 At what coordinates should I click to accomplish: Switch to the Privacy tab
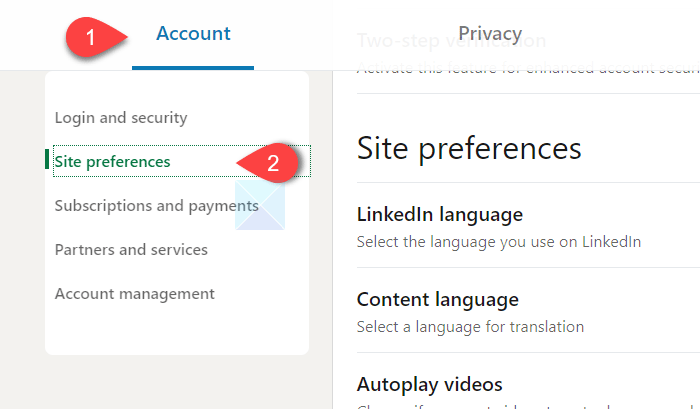tap(490, 34)
